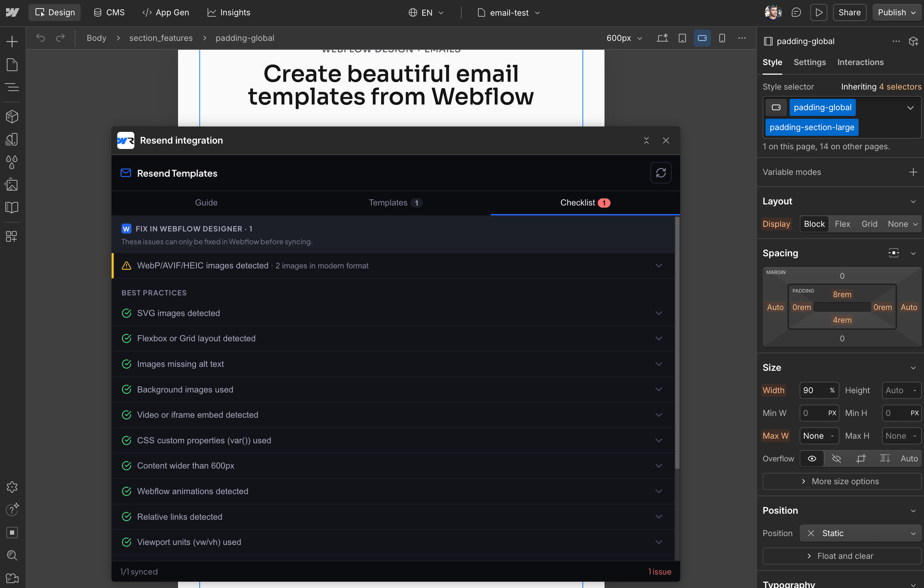Open the Libraries book icon

(x=12, y=207)
